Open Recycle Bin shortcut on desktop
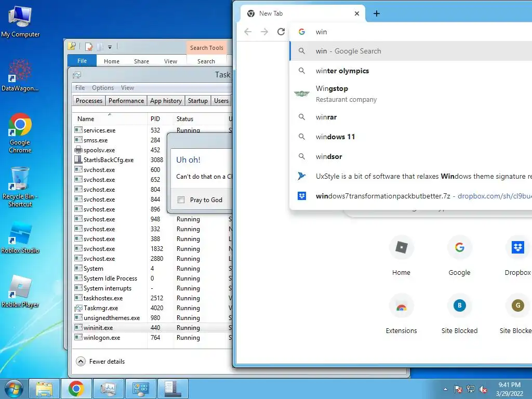 [20, 187]
